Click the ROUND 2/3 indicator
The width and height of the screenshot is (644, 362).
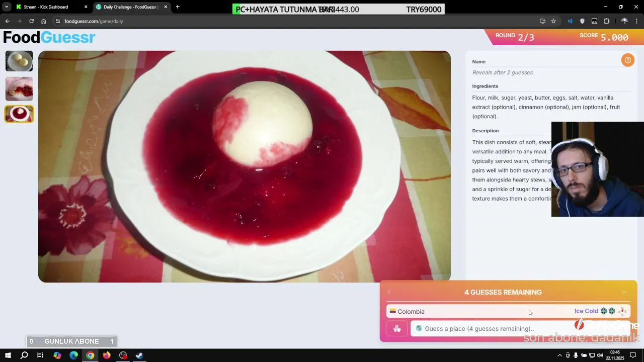pyautogui.click(x=515, y=37)
